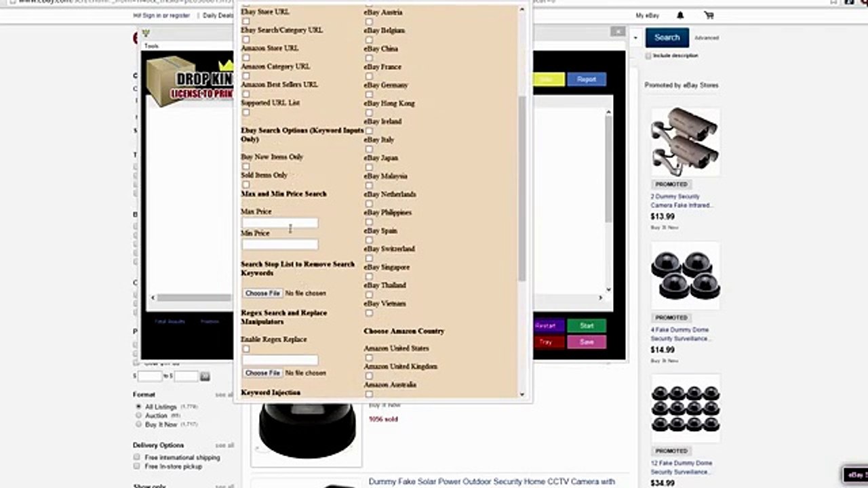Click Drop King results horizontal scroll left arrow
This screenshot has width=868, height=488.
[153, 298]
